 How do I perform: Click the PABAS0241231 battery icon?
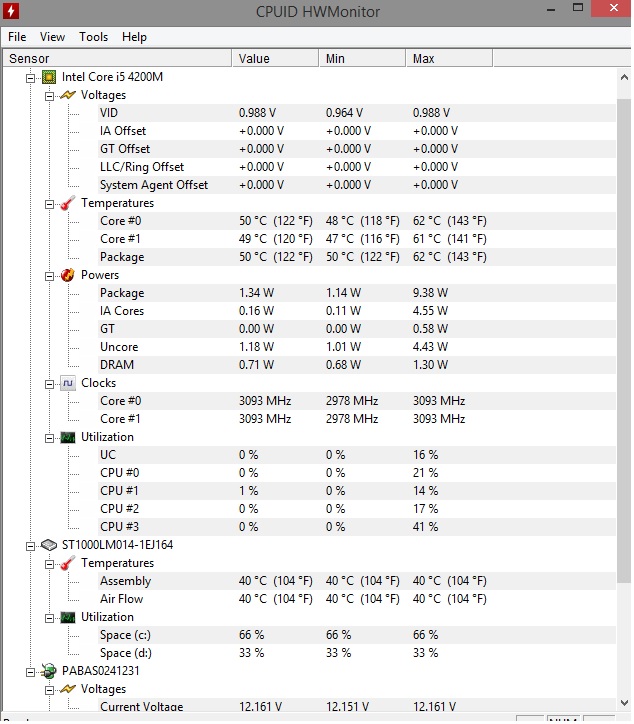click(x=48, y=671)
